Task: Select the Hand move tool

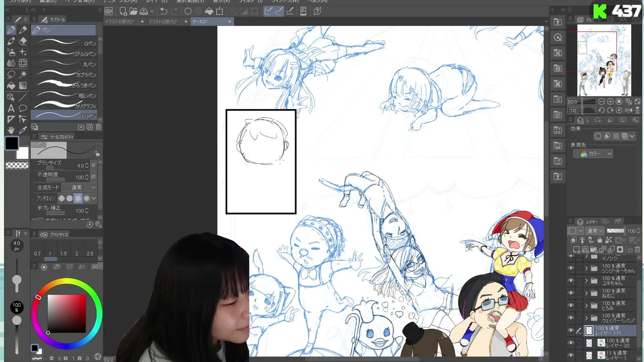Action: click(11, 130)
